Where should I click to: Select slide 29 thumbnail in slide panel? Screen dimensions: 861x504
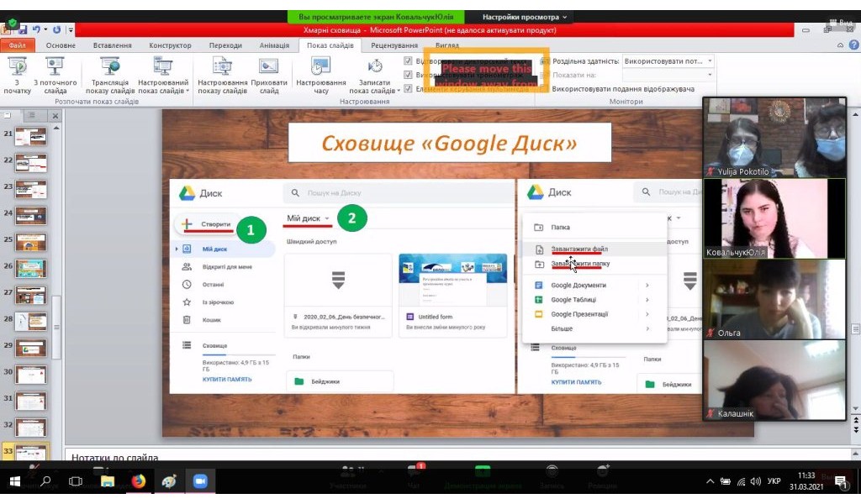click(30, 345)
